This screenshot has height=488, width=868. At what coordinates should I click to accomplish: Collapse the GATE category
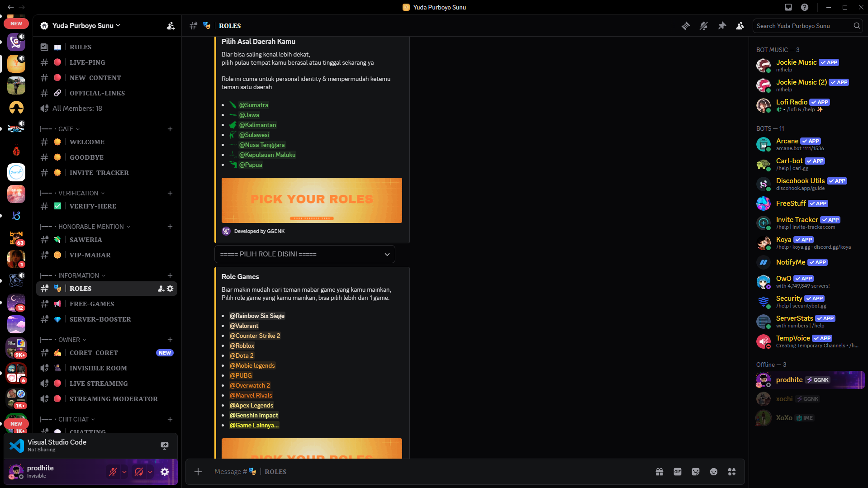click(60, 129)
